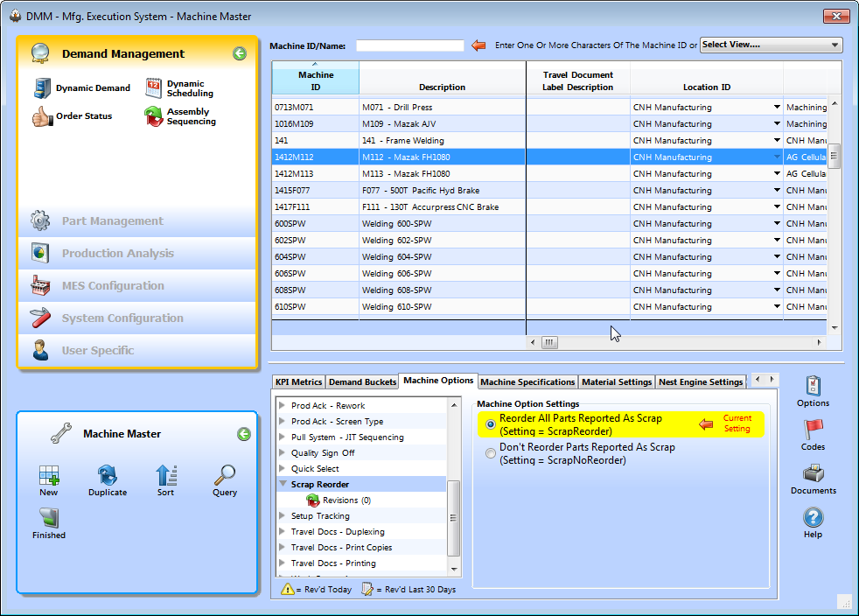Expand Quality Sign Off option

tap(283, 452)
